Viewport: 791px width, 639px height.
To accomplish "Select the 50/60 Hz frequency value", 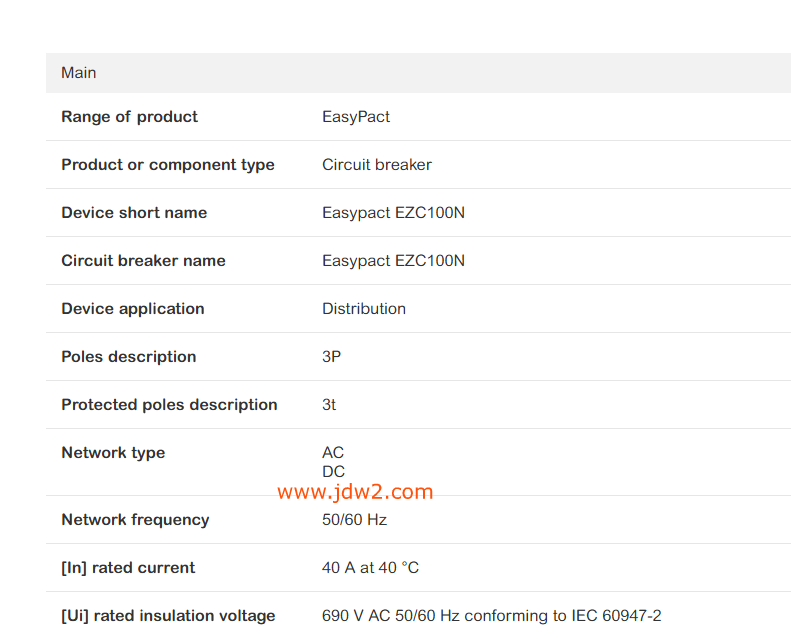I will click(354, 520).
